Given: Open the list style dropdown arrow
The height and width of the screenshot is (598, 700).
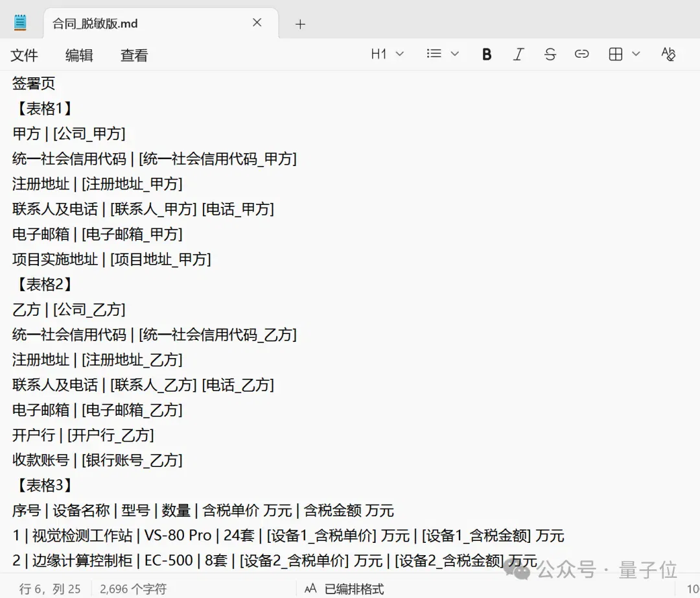Looking at the screenshot, I should click(455, 54).
